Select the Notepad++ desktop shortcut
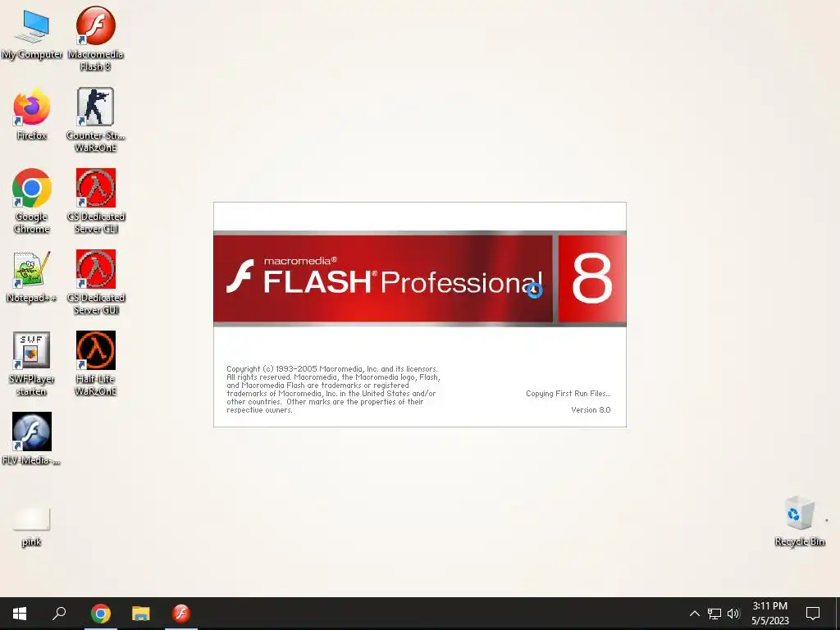Viewport: 840px width, 630px height. pyautogui.click(x=32, y=276)
